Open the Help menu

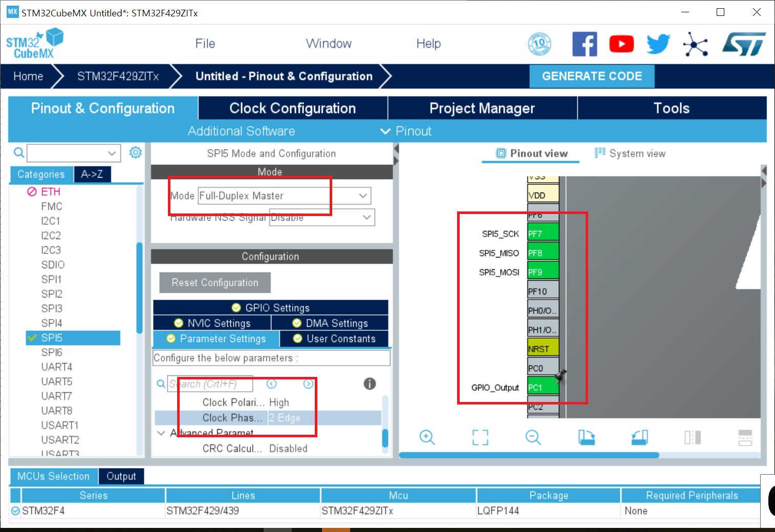(428, 44)
